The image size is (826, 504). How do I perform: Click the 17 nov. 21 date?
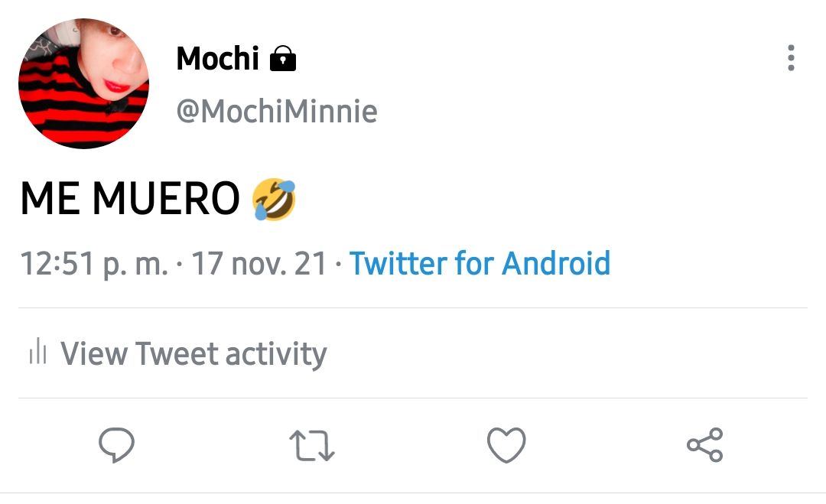click(259, 263)
